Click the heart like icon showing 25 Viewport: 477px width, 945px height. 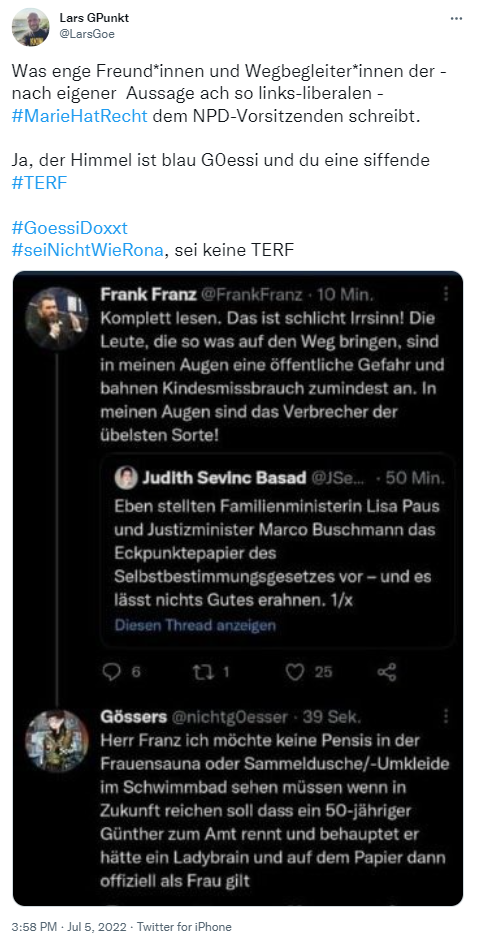pos(294,672)
